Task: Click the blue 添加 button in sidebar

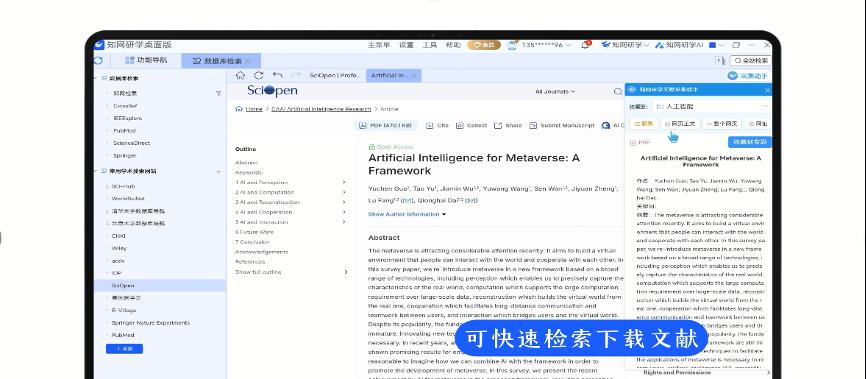Action: pyautogui.click(x=124, y=349)
